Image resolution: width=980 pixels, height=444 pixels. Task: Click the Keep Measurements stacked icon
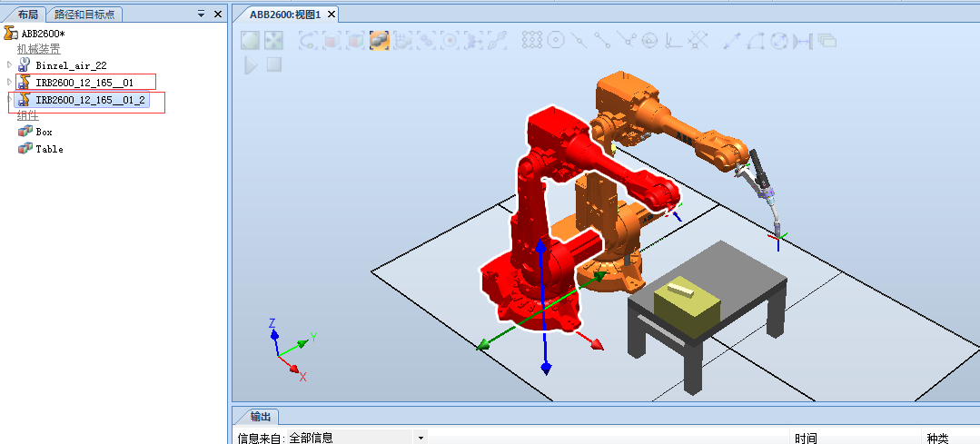coord(827,41)
